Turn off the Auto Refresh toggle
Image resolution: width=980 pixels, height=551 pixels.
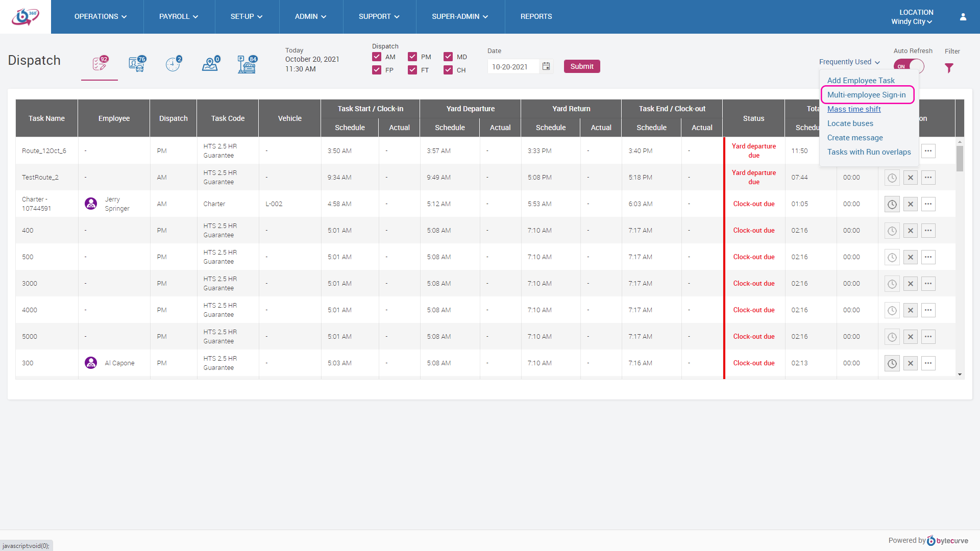coord(910,66)
